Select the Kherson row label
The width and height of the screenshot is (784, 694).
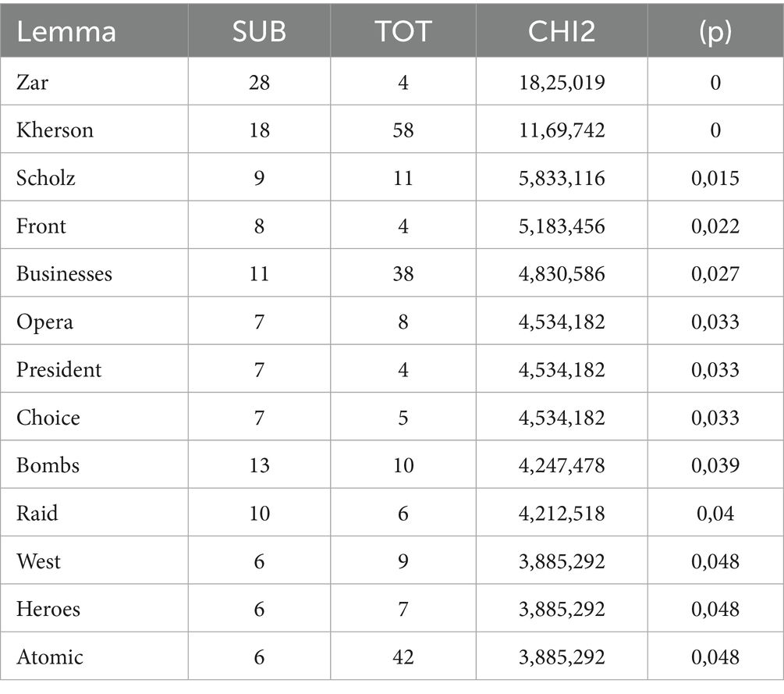click(55, 130)
